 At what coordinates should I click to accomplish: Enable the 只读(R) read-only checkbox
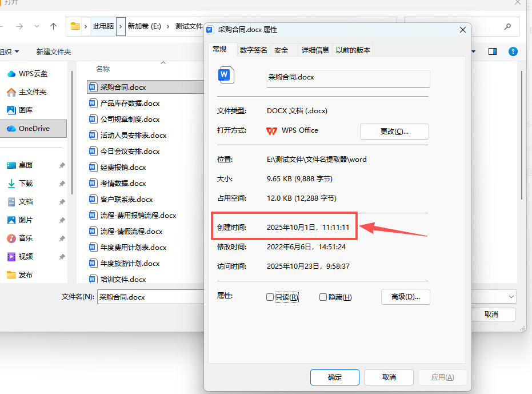coord(270,297)
